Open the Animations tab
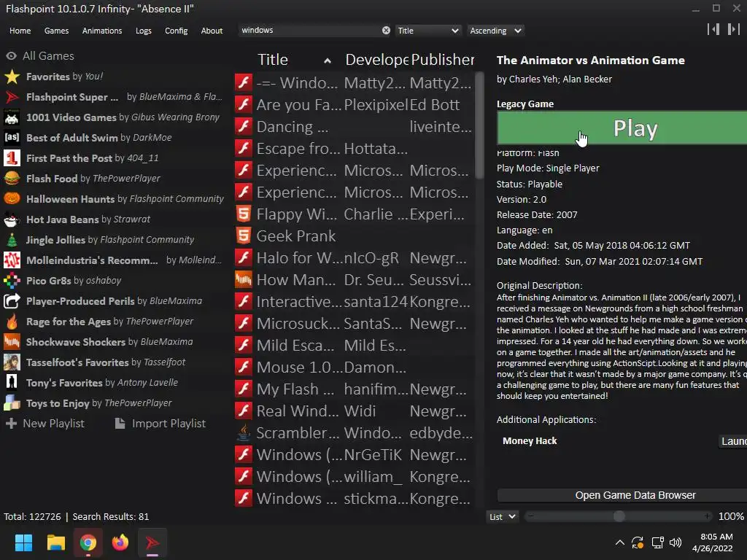This screenshot has height=560, width=747. click(x=102, y=31)
